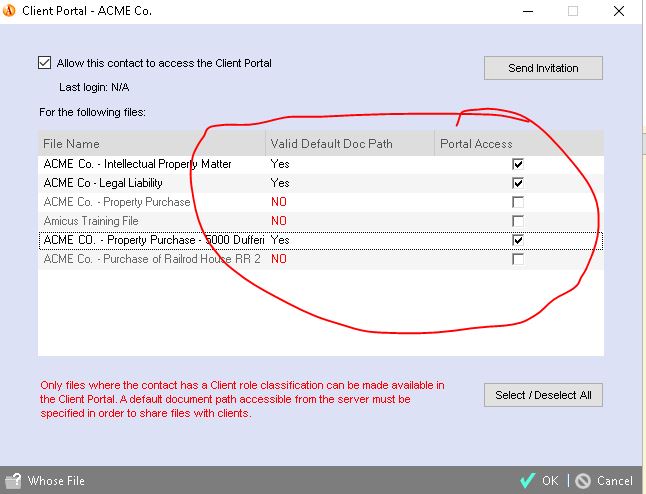Untick Allow this contact to access Client Portal
Screen dimensions: 646x494
point(44,63)
